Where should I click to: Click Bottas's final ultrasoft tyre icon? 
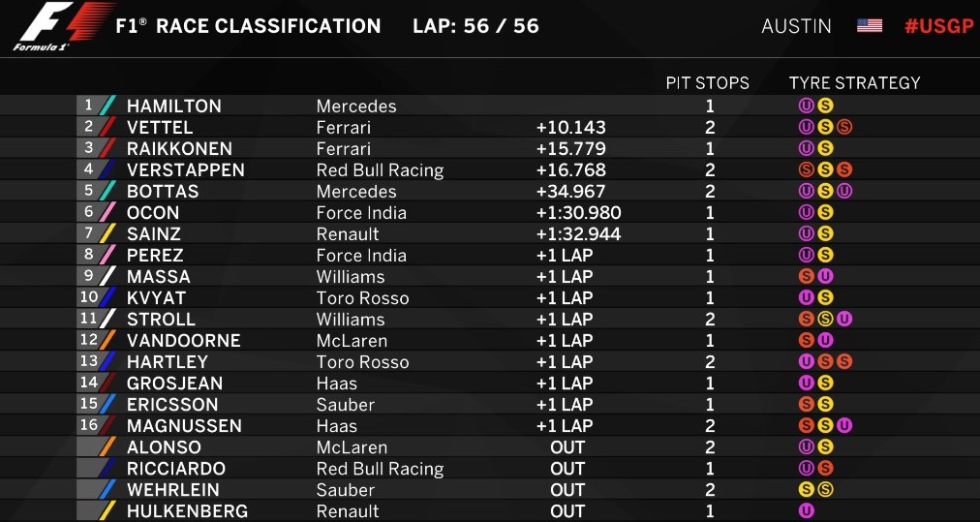coord(844,192)
